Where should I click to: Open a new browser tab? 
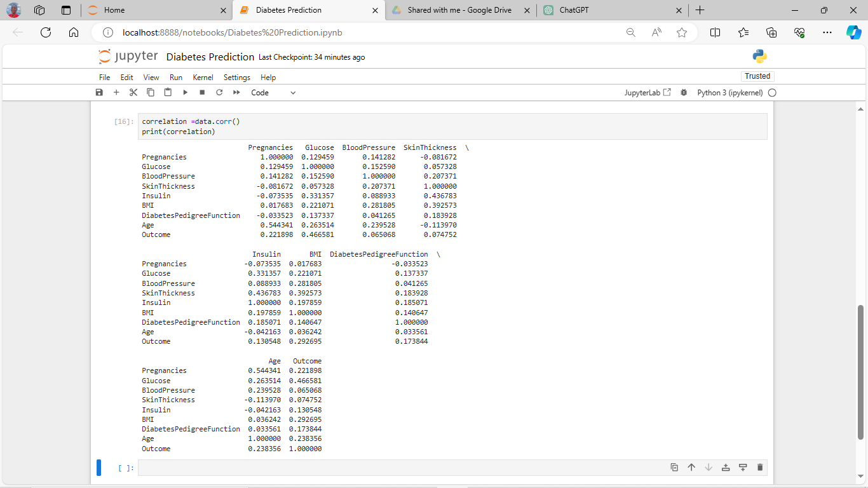point(700,10)
